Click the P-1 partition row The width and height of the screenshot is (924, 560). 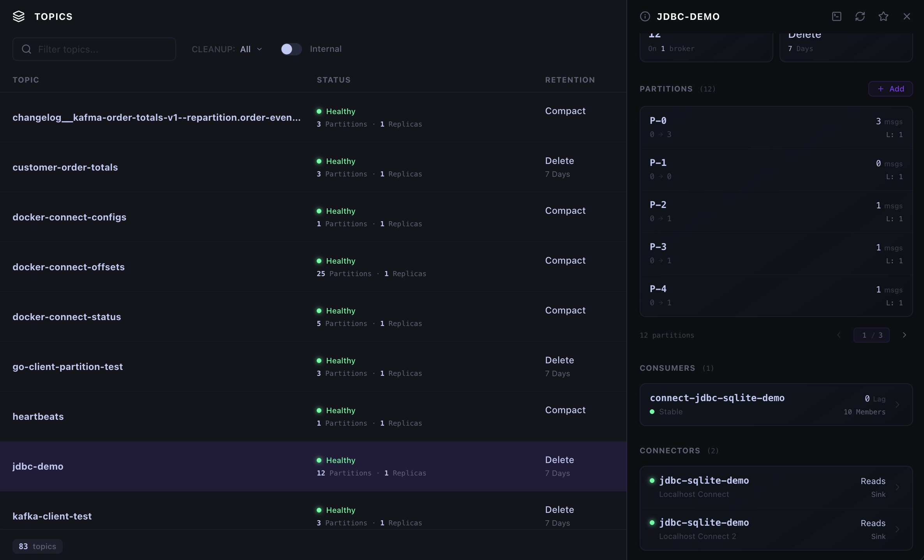tap(776, 169)
